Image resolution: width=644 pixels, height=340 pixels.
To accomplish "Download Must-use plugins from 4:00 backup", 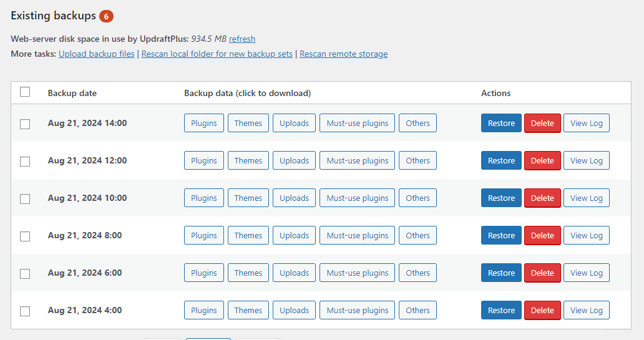I will pyautogui.click(x=358, y=310).
